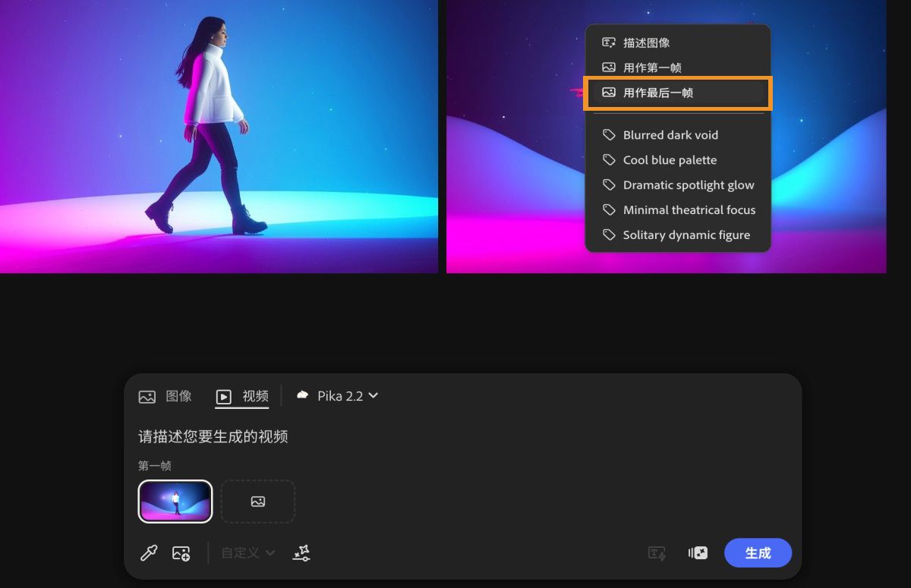The height and width of the screenshot is (588, 911).
Task: Select the 描述图像 menu entry
Action: [x=677, y=43]
